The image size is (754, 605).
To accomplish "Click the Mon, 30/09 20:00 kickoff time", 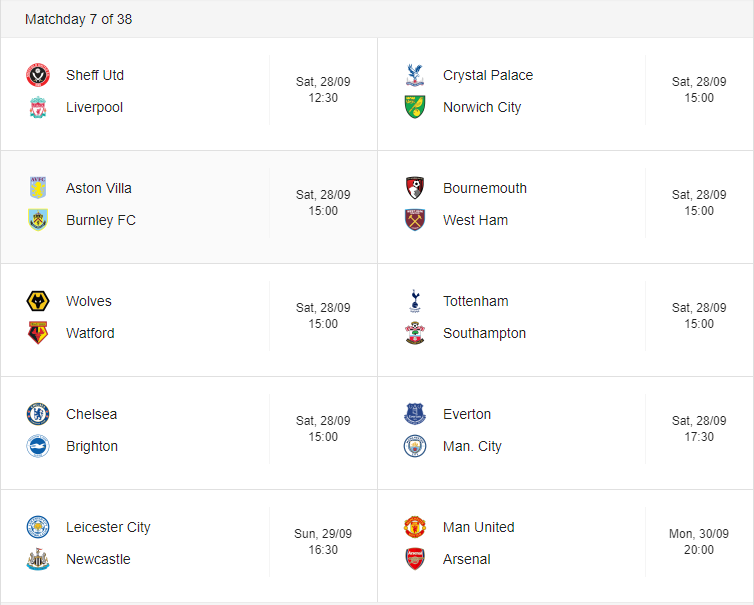I will [699, 542].
